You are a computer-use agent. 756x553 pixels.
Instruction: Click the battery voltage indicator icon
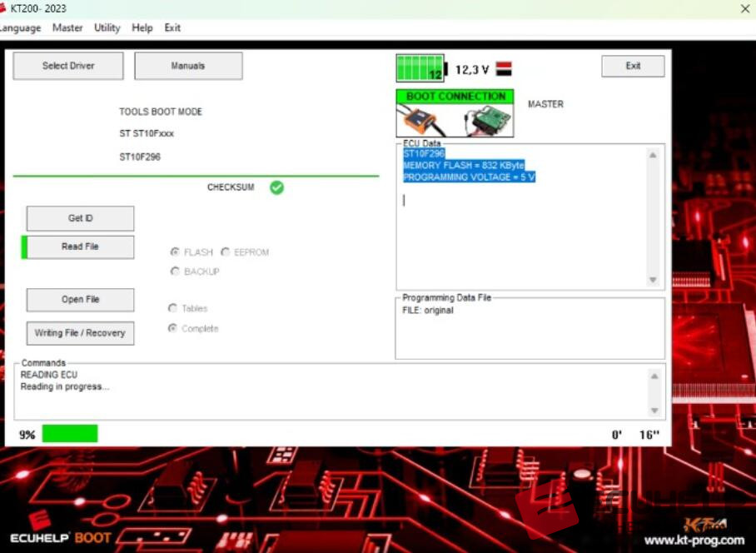point(421,68)
